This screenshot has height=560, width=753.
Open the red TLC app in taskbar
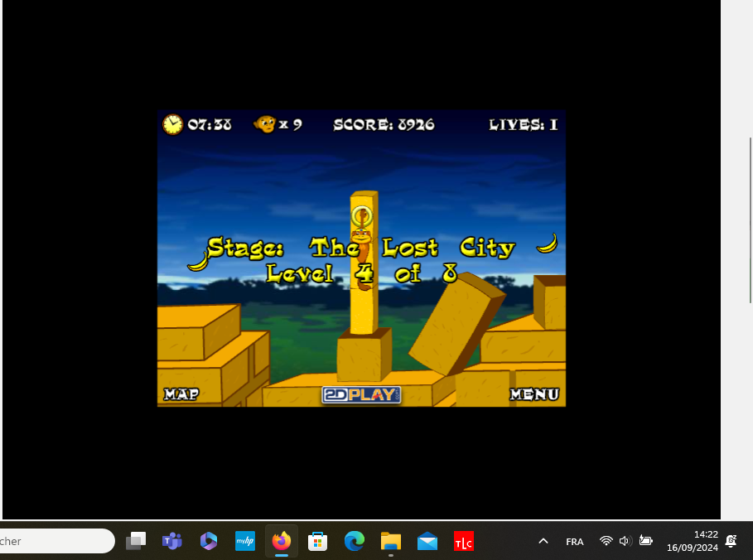(x=464, y=541)
